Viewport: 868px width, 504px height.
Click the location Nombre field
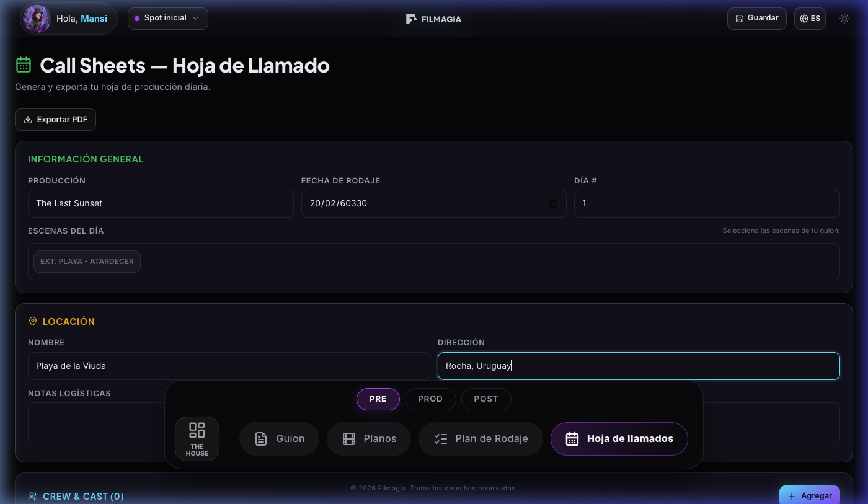point(229,366)
